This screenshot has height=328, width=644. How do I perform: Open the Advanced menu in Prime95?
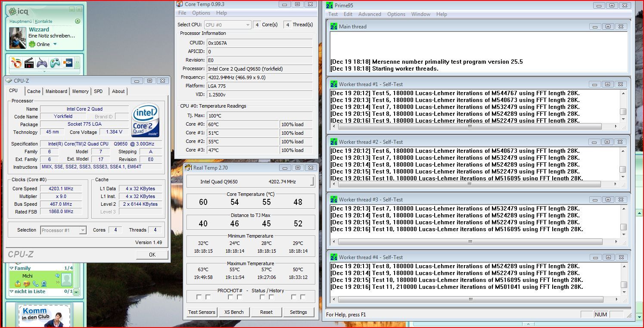(x=370, y=14)
